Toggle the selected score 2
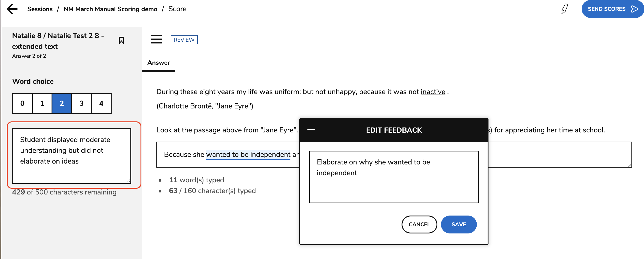 (x=62, y=103)
